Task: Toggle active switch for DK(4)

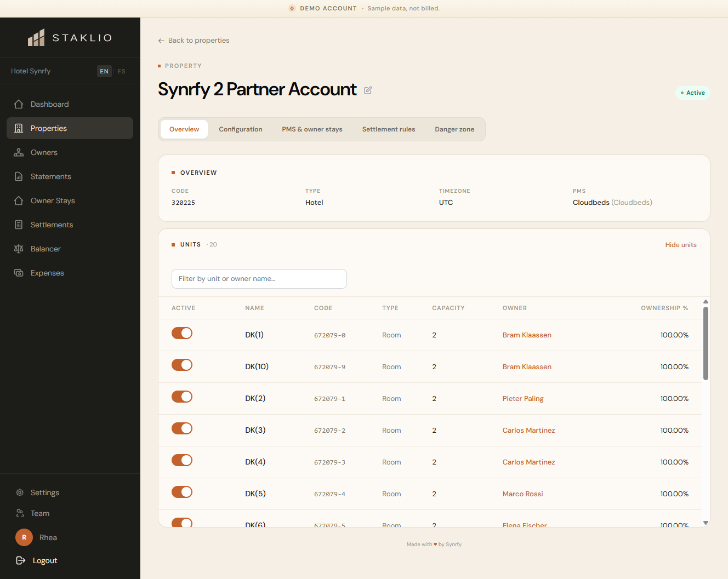Action: 182,460
